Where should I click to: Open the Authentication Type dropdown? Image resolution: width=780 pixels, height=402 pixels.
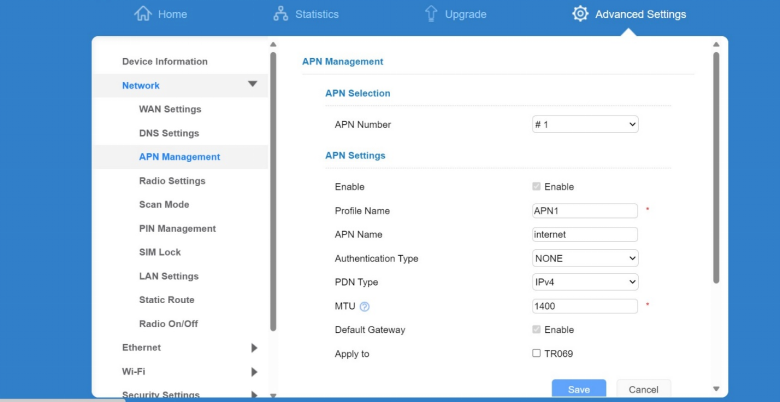pos(585,258)
